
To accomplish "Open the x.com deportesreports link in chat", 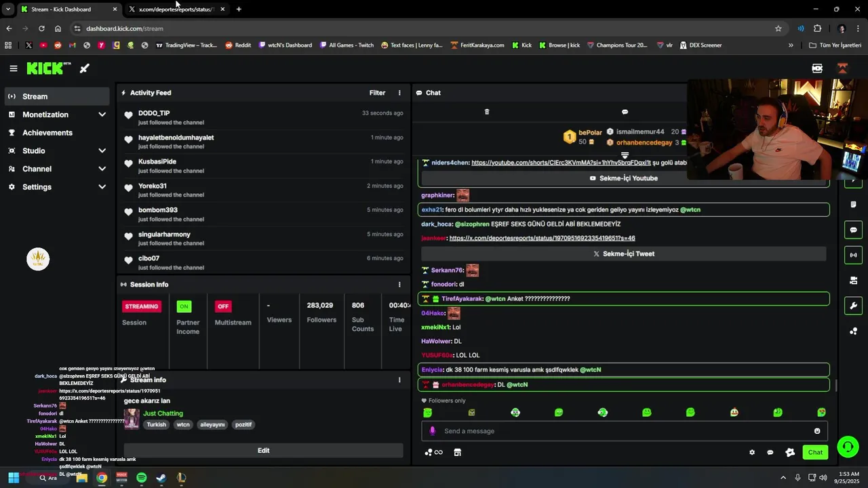I will 542,239.
